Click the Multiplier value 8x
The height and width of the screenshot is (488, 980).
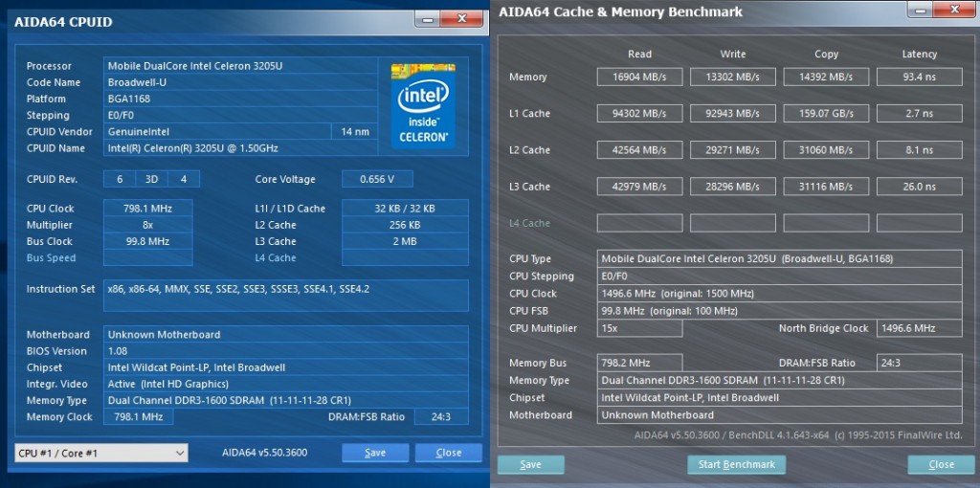point(147,225)
